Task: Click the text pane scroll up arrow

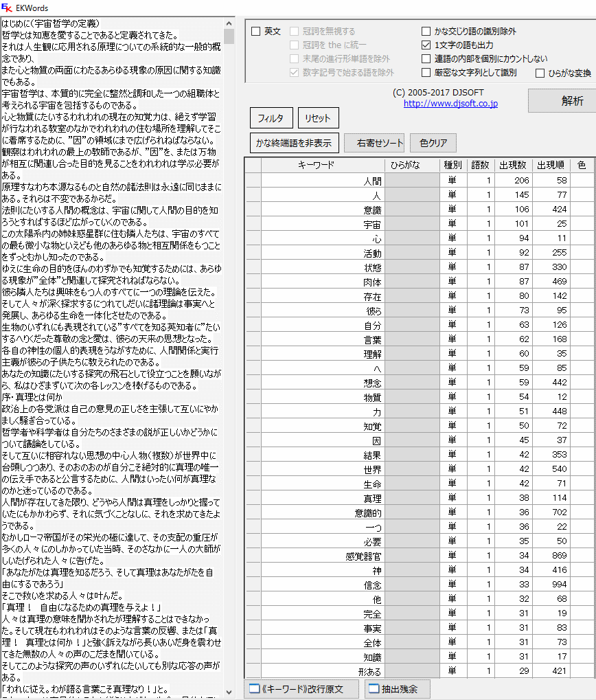Action: [229, 23]
